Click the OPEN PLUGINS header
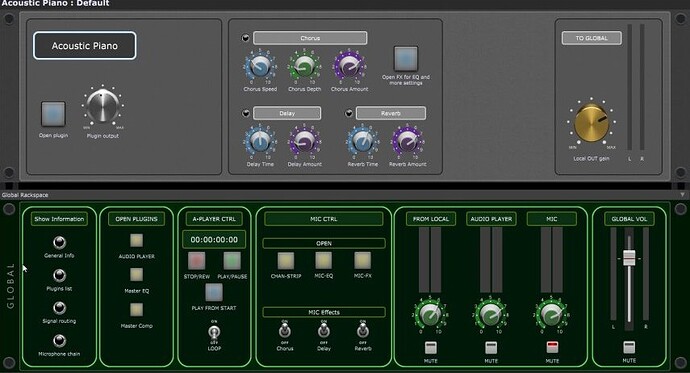This screenshot has height=373, width=690. point(136,219)
